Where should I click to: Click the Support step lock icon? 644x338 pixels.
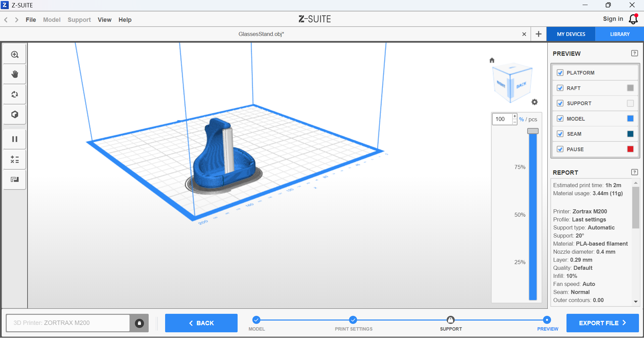click(x=451, y=320)
